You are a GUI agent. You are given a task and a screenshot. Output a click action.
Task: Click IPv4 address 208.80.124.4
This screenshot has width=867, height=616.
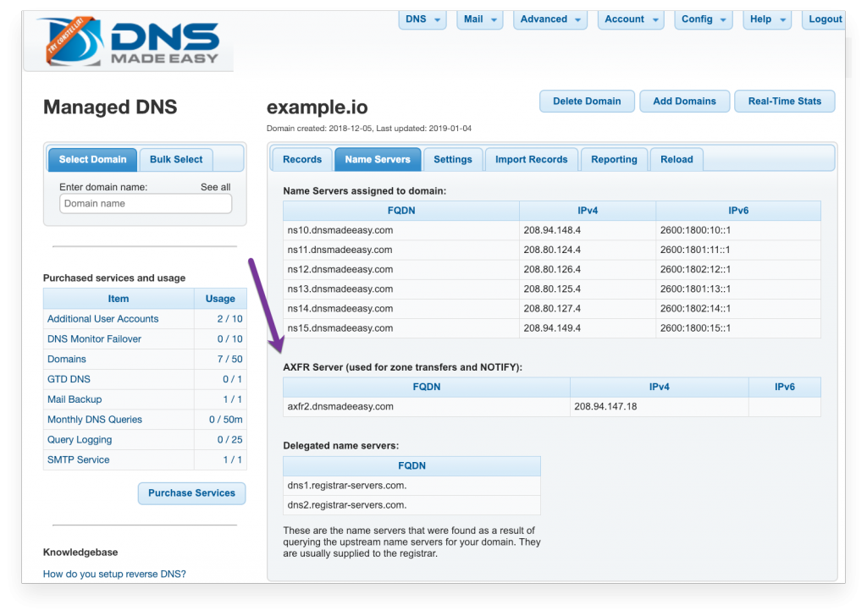coord(552,250)
